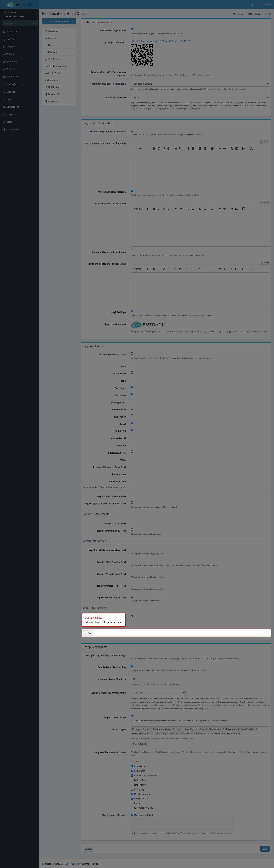Image resolution: width=274 pixels, height=868 pixels.
Task: Untick Override success message checkbox
Action: point(132,191)
